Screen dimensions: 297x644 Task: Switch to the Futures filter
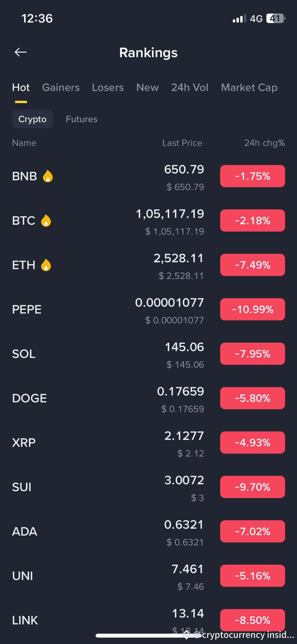tap(82, 119)
